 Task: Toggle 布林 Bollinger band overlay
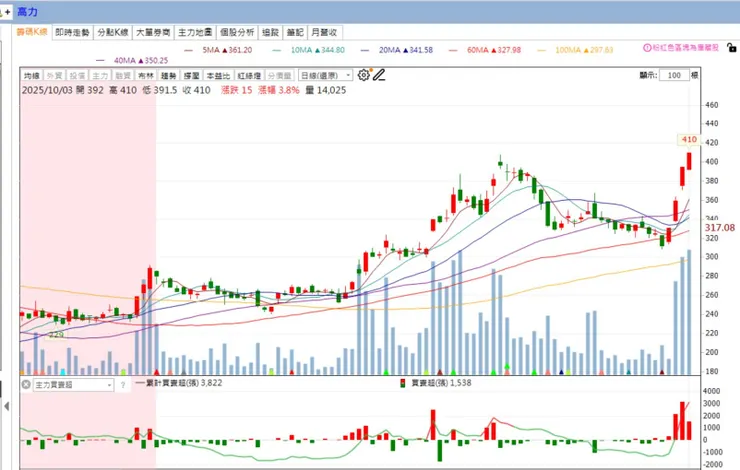(x=146, y=76)
